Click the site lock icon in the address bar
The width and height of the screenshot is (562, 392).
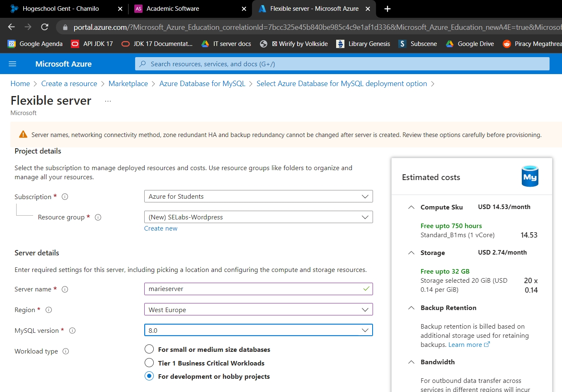coord(65,27)
